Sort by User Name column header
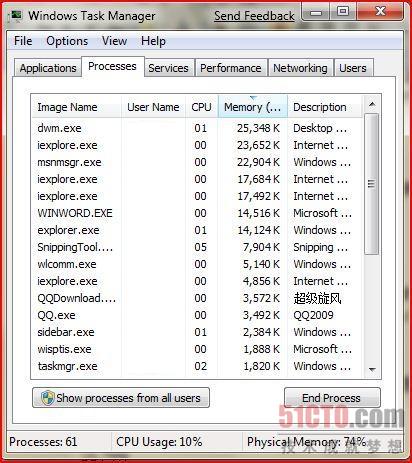The width and height of the screenshot is (412, 463). tap(153, 107)
